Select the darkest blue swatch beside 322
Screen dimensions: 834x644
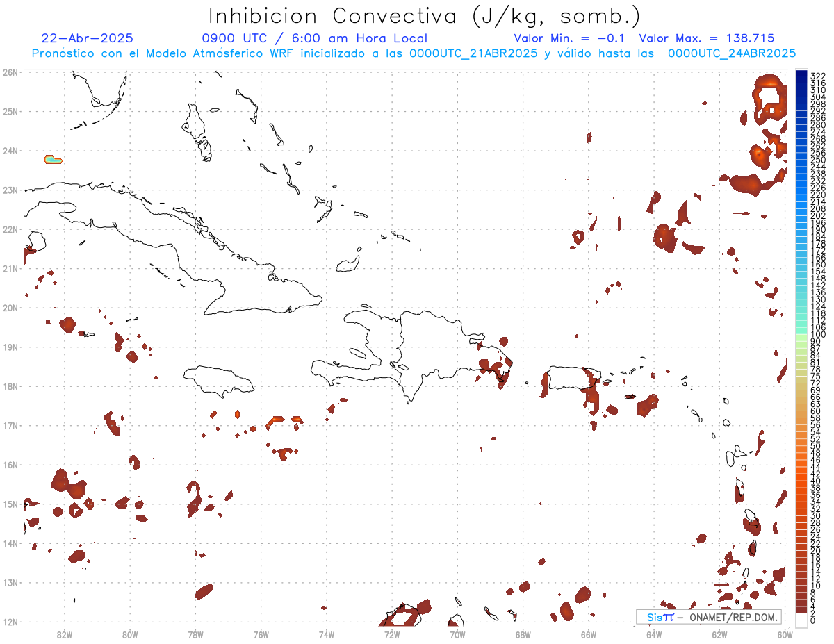(802, 74)
